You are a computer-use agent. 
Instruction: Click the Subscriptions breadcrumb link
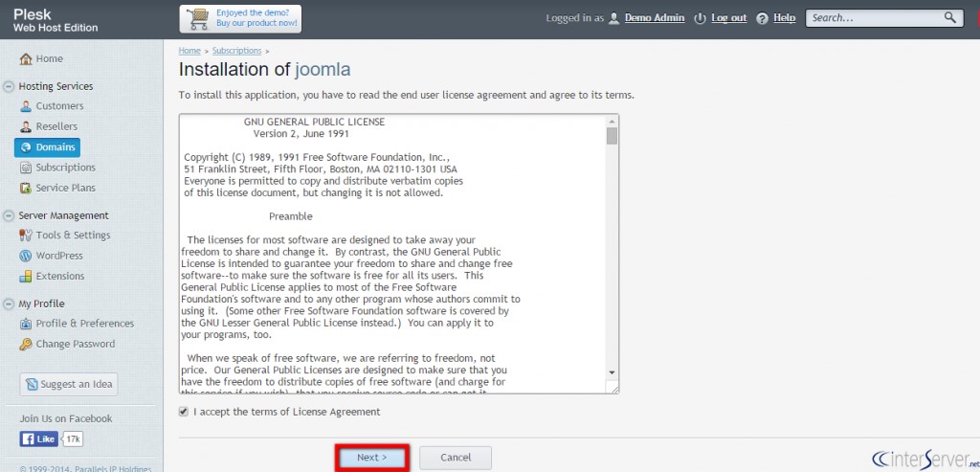click(237, 51)
